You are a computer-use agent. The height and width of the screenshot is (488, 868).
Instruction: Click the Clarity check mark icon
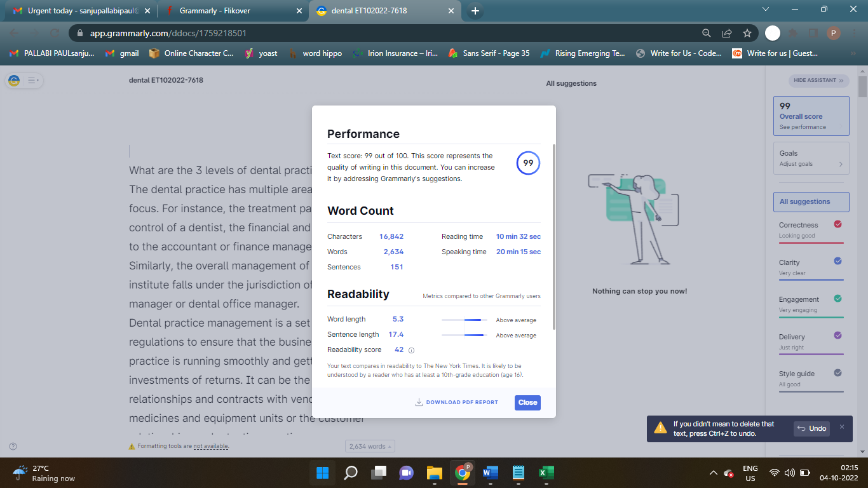pos(837,261)
